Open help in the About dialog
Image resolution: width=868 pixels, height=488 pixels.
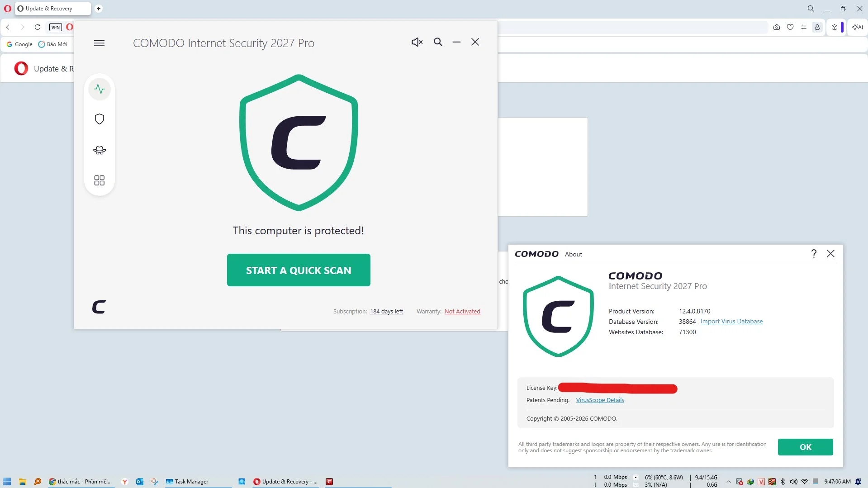[x=814, y=254]
